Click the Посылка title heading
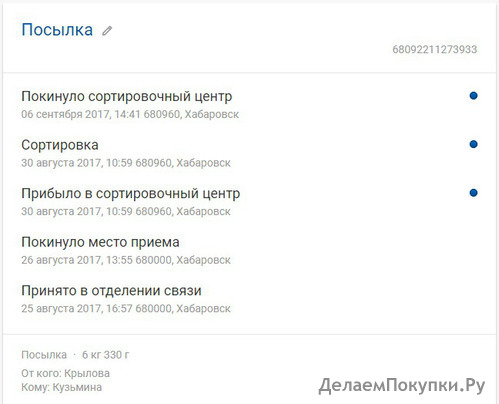This screenshot has width=499, height=404. click(57, 30)
